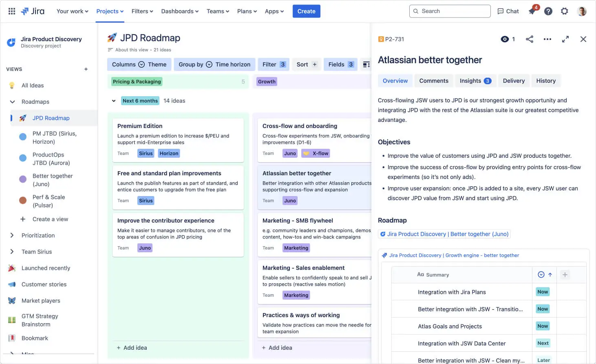Expand the Team Sirius section

point(12,251)
